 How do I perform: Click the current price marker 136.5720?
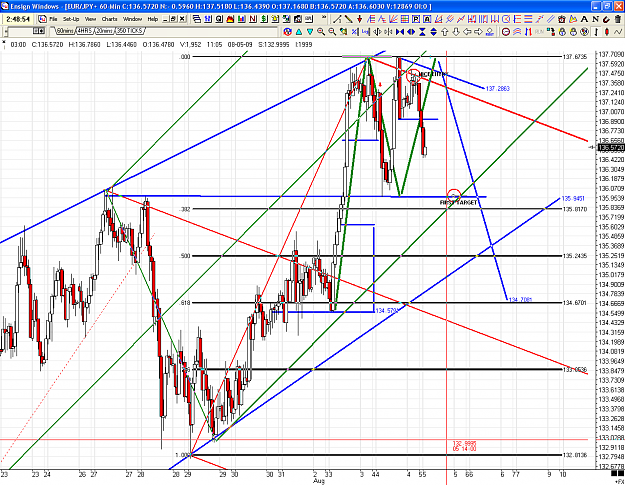(x=611, y=148)
